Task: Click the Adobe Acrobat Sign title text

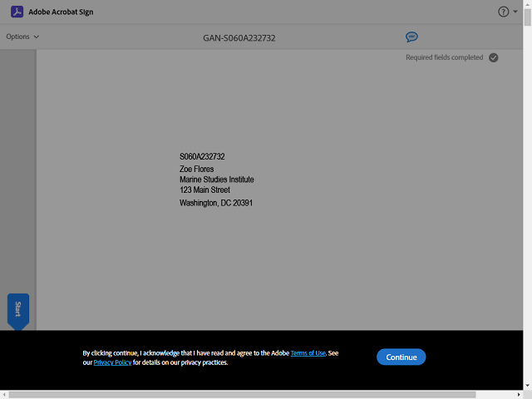Action: 61,12
